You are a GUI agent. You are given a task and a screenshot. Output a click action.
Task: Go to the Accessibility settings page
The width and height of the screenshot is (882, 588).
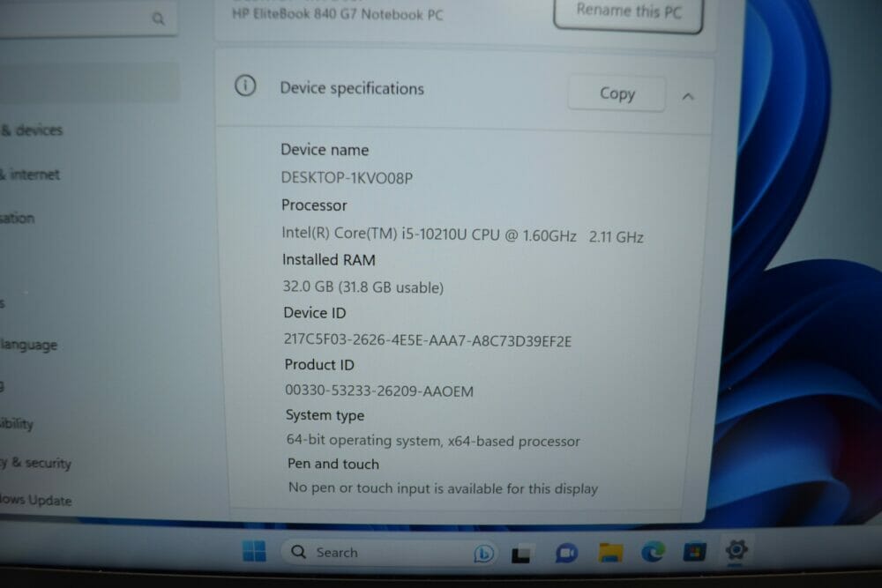(x=16, y=423)
